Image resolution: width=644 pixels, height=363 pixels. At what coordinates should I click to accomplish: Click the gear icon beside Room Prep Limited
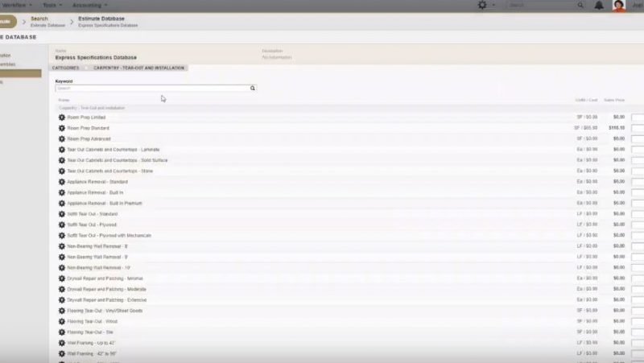point(62,118)
